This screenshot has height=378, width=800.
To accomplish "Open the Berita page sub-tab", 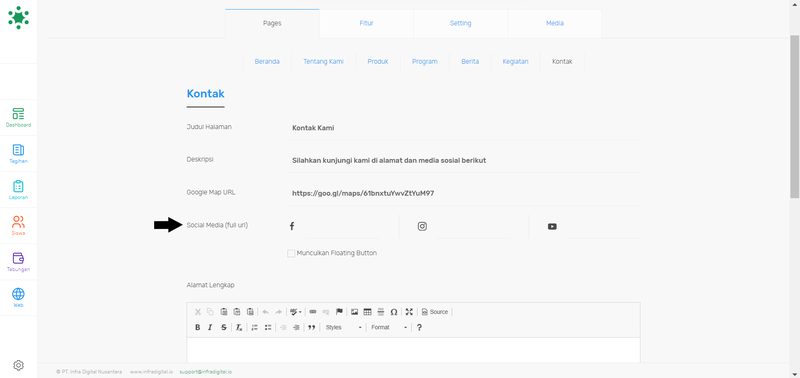I will point(470,61).
